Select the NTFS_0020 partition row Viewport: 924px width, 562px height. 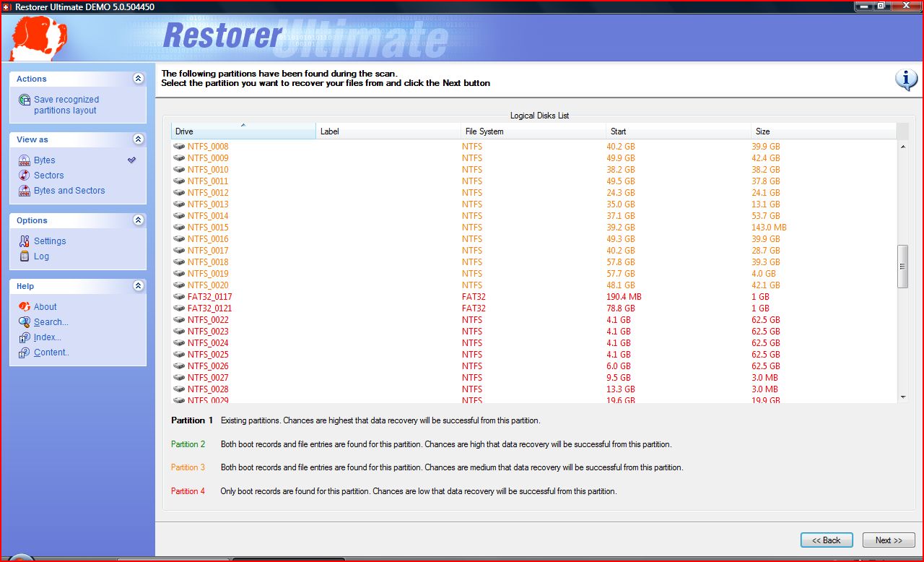(x=533, y=285)
